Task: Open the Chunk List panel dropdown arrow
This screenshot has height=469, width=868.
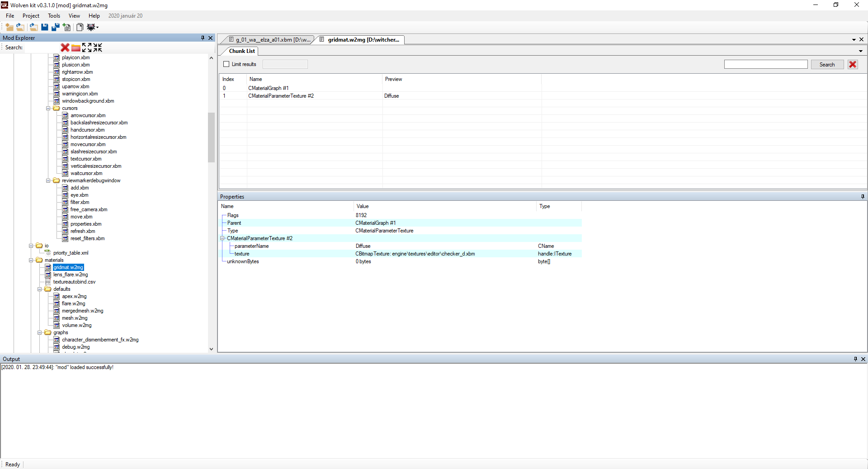Action: [861, 51]
